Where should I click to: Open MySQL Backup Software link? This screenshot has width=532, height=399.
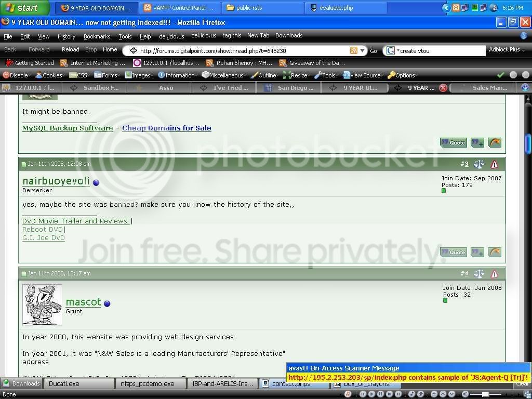coord(68,128)
